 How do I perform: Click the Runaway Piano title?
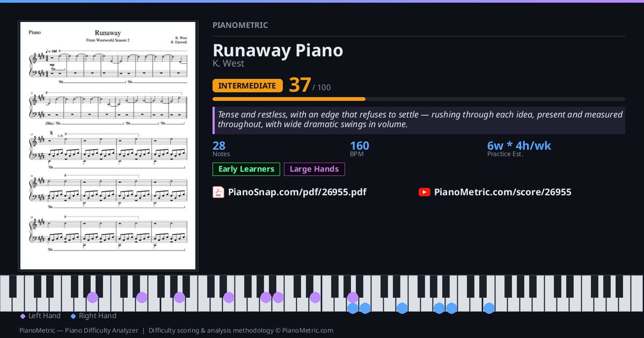278,50
